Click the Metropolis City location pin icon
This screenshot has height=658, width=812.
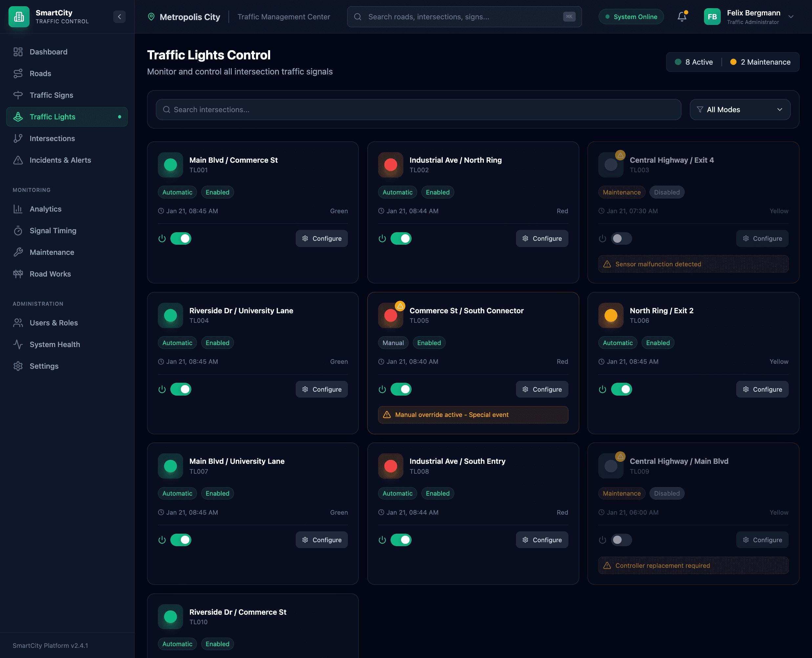pos(151,17)
